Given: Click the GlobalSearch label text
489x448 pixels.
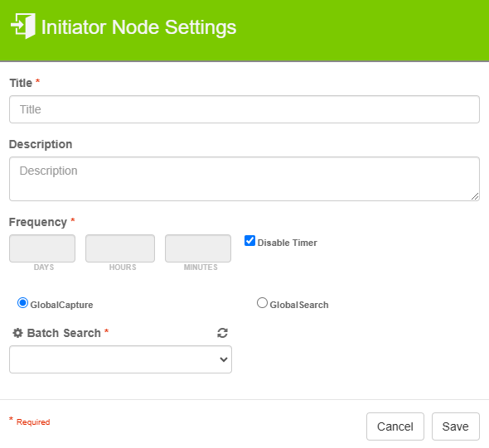Looking at the screenshot, I should (x=299, y=305).
